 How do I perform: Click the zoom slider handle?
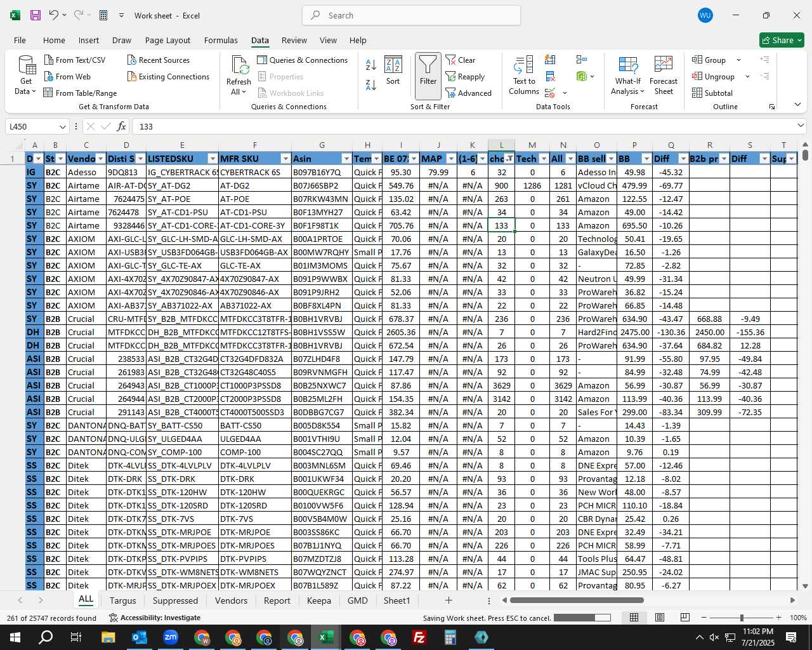pos(742,618)
